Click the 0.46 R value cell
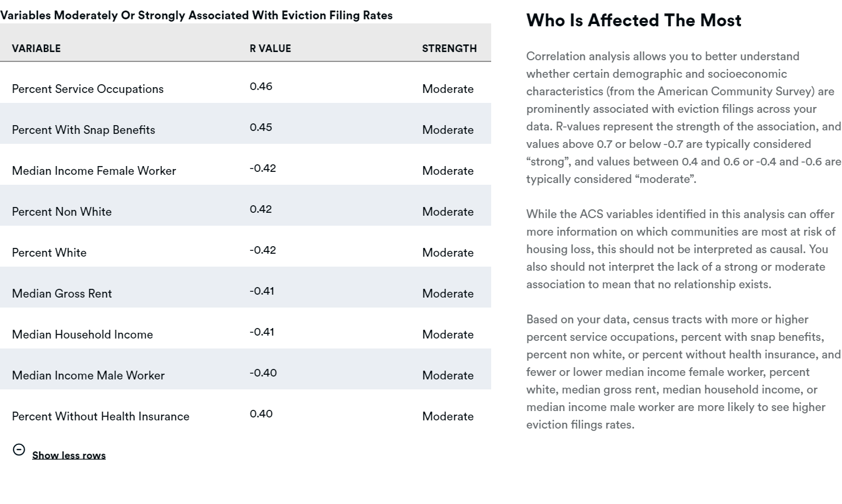Screen dimensions: 842x504 coord(262,86)
